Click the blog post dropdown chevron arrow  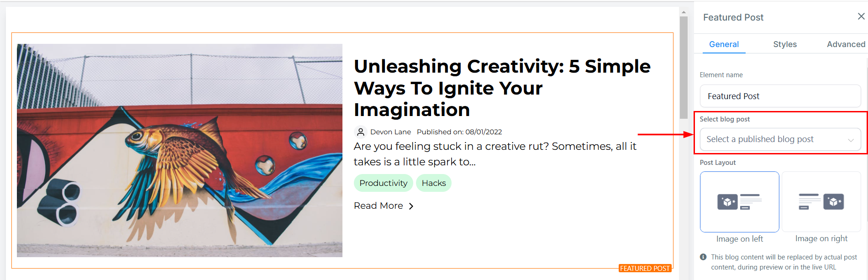click(851, 140)
